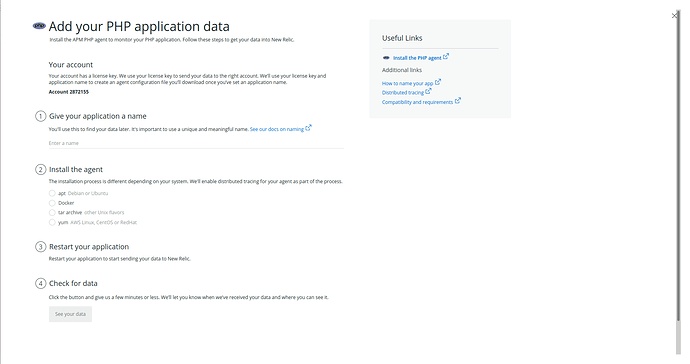The width and height of the screenshot is (690, 364).
Task: Click the Your account heading
Action: click(x=71, y=65)
